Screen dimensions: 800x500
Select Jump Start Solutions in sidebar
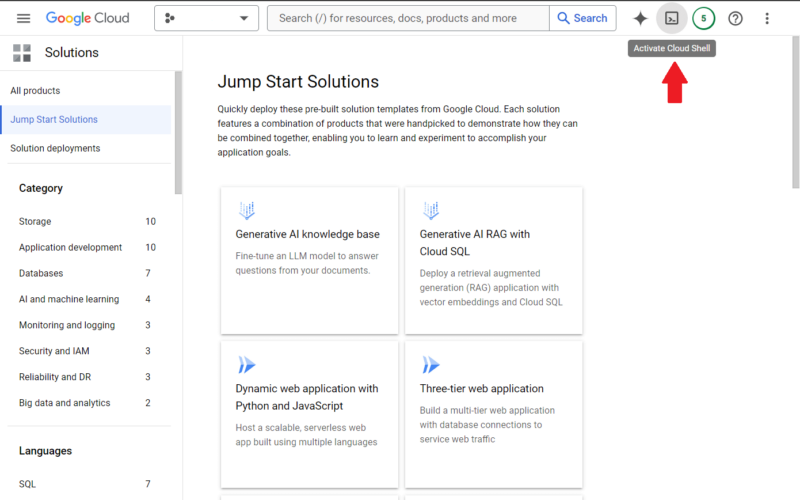pyautogui.click(x=86, y=119)
